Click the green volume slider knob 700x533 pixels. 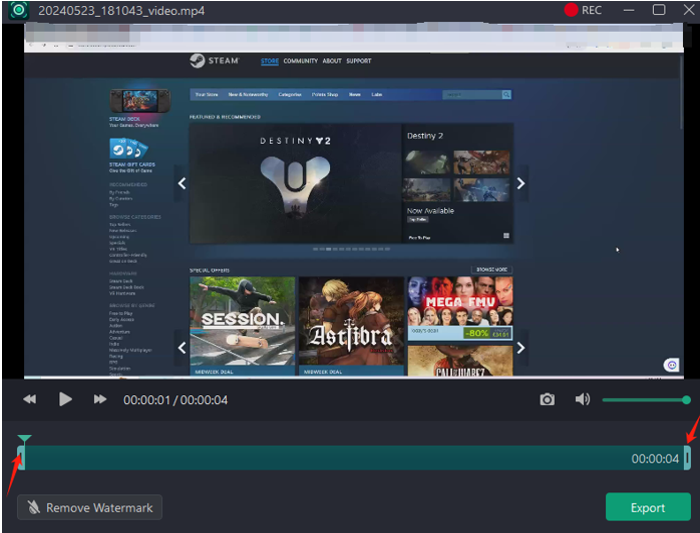686,400
